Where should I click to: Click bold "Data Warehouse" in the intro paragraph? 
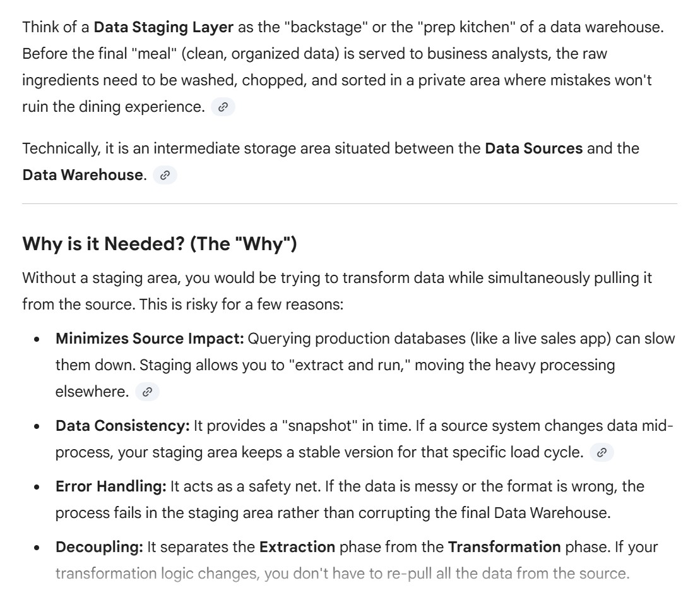click(x=82, y=176)
